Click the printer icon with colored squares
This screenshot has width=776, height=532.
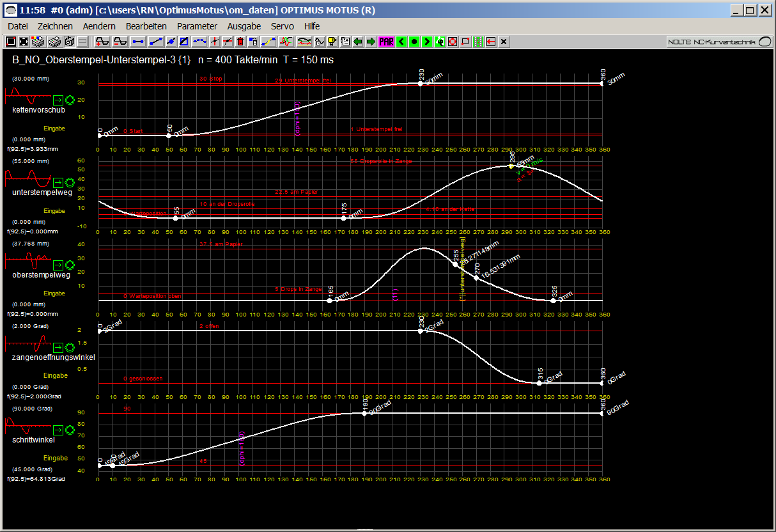pos(38,42)
